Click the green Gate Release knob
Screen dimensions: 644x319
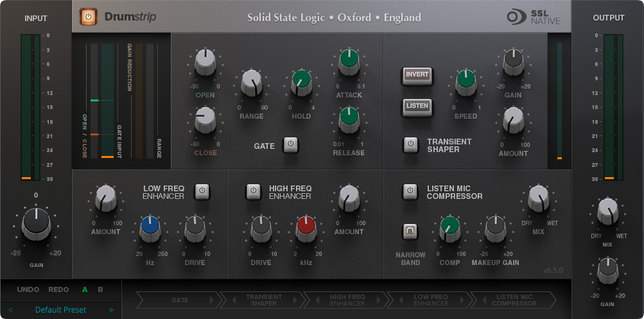(349, 119)
